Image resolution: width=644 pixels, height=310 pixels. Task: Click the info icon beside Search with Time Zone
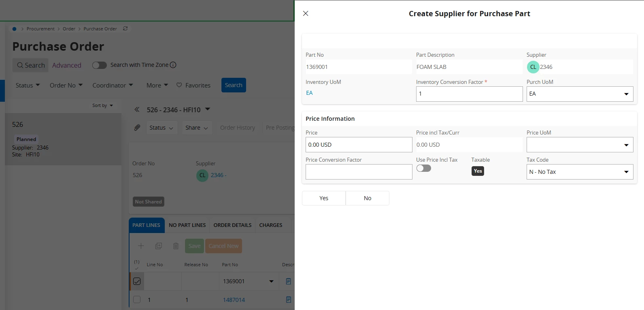tap(173, 65)
